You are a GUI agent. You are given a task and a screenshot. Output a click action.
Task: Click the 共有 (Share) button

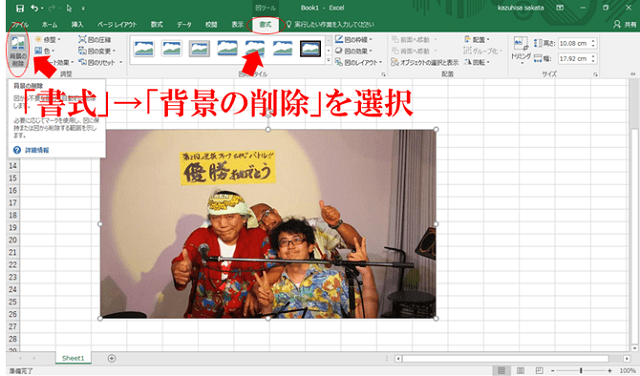point(625,24)
